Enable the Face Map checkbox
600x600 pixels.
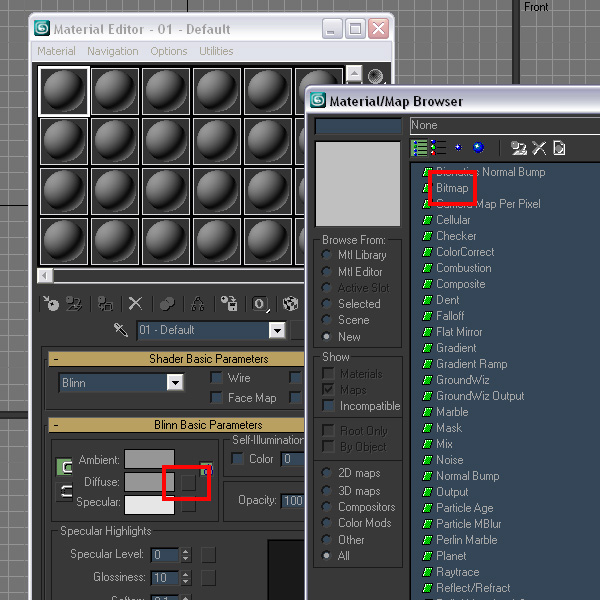[x=217, y=398]
